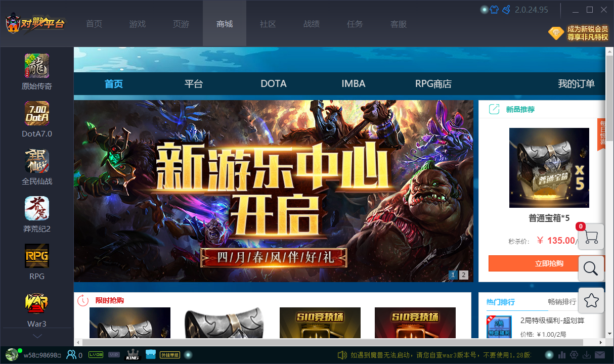The height and width of the screenshot is (364, 614).
Task: Click the VIP badge in status bar
Action: pos(114,355)
